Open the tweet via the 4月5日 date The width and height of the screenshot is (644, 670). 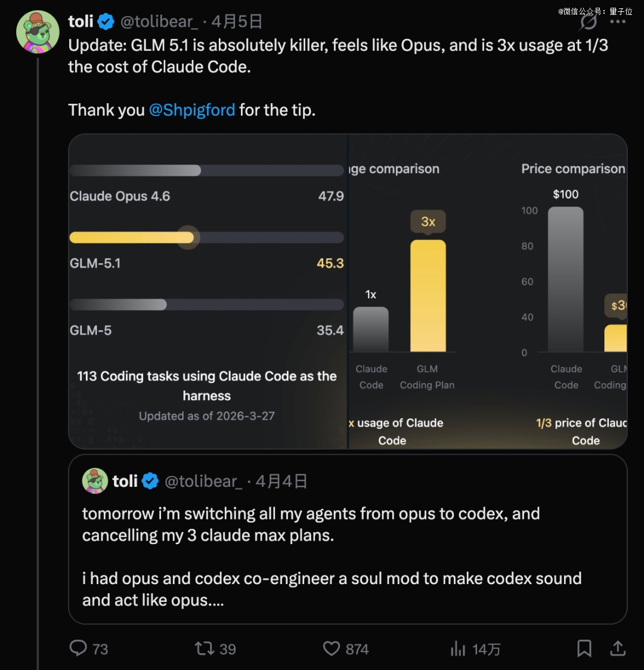pos(237,22)
